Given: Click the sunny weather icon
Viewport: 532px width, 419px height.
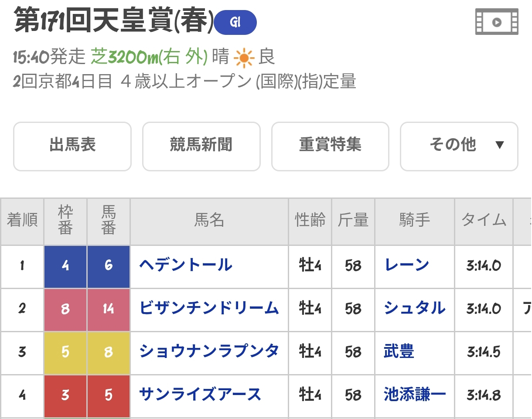Looking at the screenshot, I should click(x=244, y=58).
